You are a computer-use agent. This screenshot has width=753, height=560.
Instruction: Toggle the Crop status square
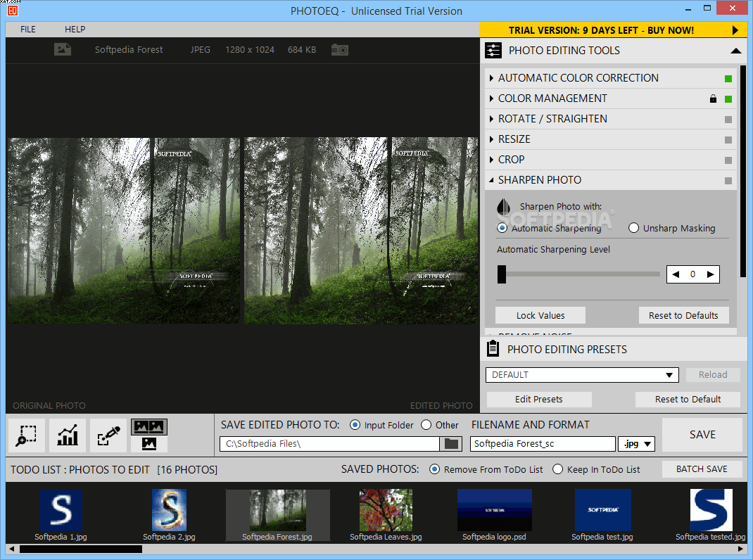728,160
